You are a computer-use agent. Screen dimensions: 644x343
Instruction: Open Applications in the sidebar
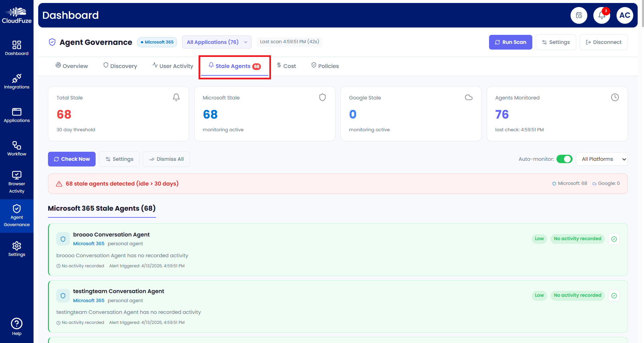pyautogui.click(x=17, y=115)
